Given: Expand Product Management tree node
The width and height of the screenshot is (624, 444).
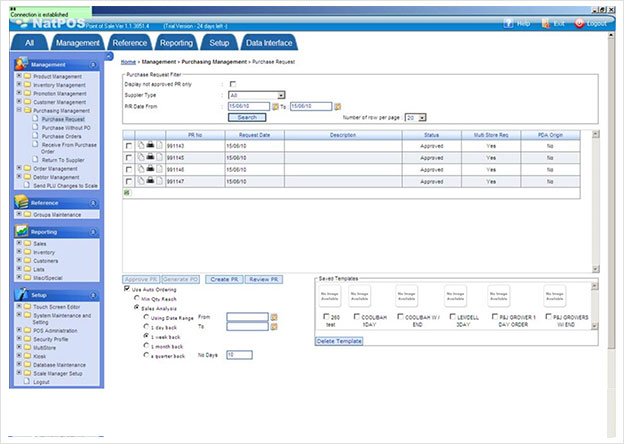Looking at the screenshot, I should tap(19, 75).
